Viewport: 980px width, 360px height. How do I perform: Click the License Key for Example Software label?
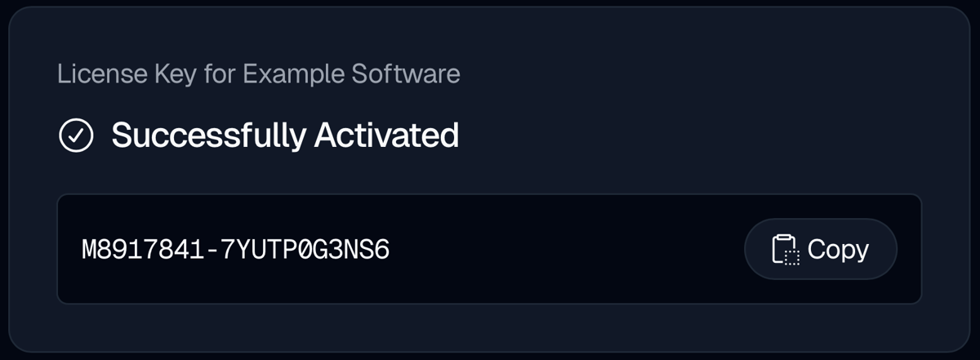pyautogui.click(x=259, y=74)
